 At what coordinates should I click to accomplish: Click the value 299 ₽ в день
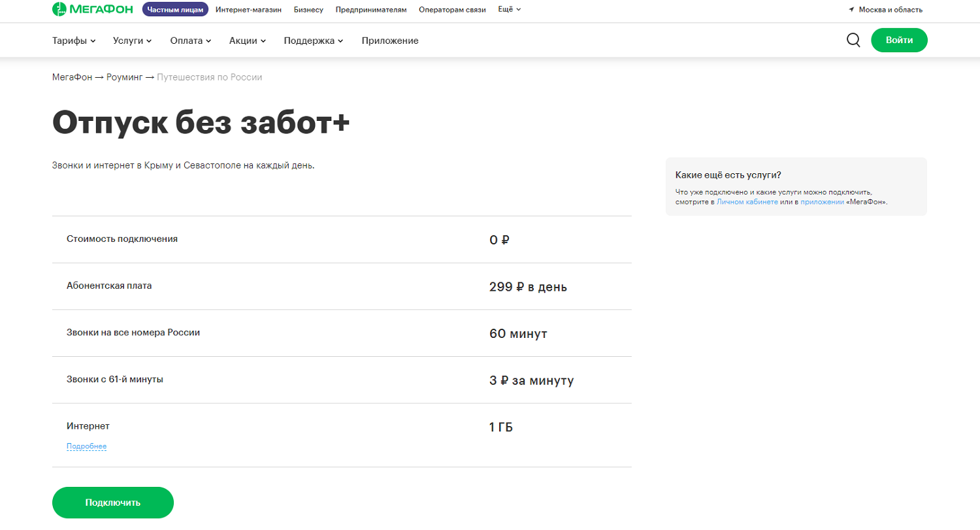click(x=528, y=287)
